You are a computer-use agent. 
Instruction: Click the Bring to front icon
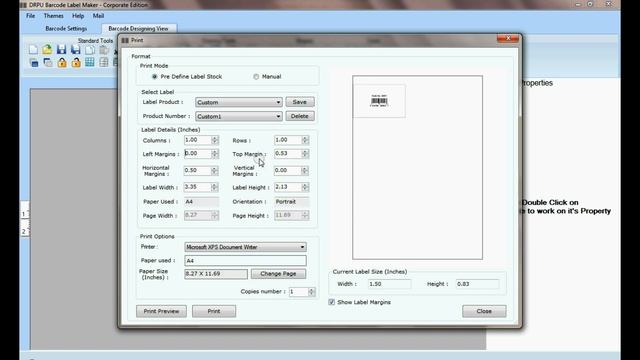click(x=33, y=62)
